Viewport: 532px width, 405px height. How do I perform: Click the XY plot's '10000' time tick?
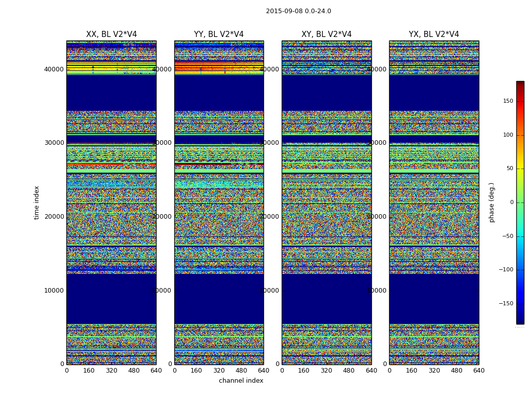(270, 291)
